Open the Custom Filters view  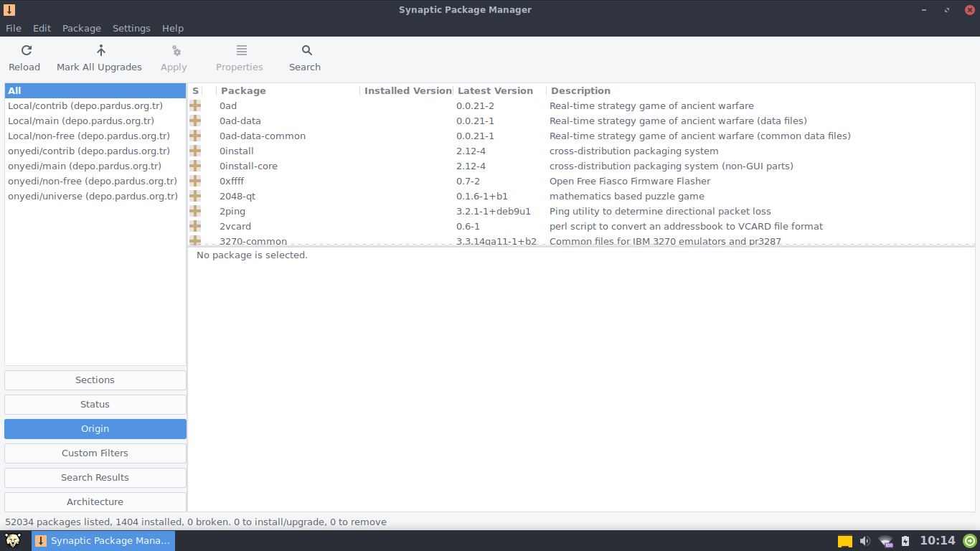pos(95,453)
